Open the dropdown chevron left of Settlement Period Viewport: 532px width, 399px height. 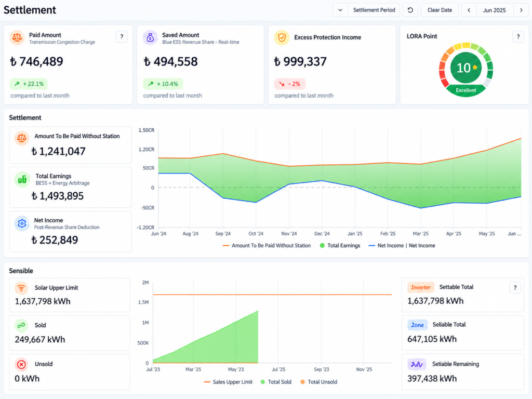pos(340,10)
